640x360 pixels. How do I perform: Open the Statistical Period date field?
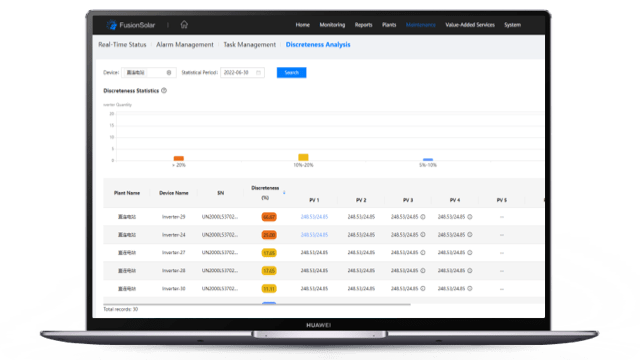[242, 73]
